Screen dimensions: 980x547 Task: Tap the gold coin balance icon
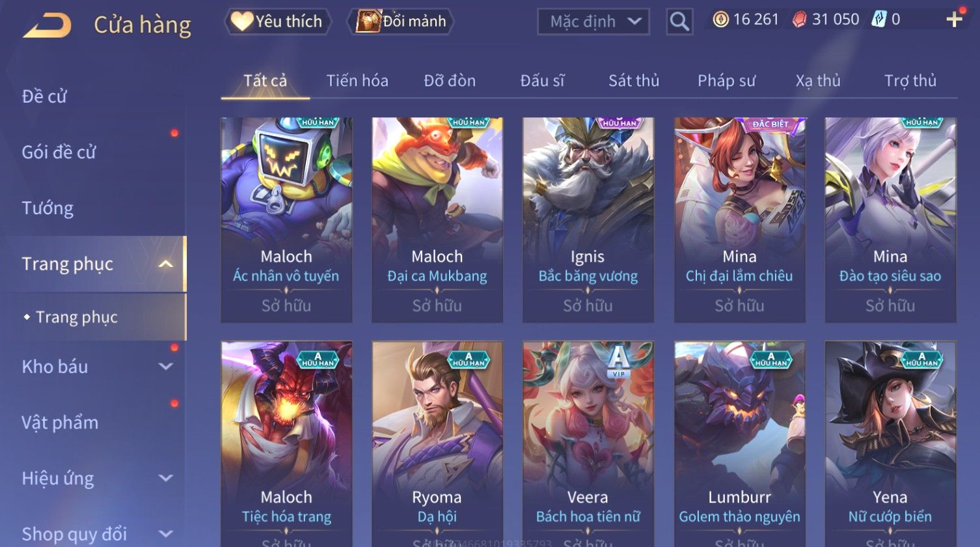[720, 20]
